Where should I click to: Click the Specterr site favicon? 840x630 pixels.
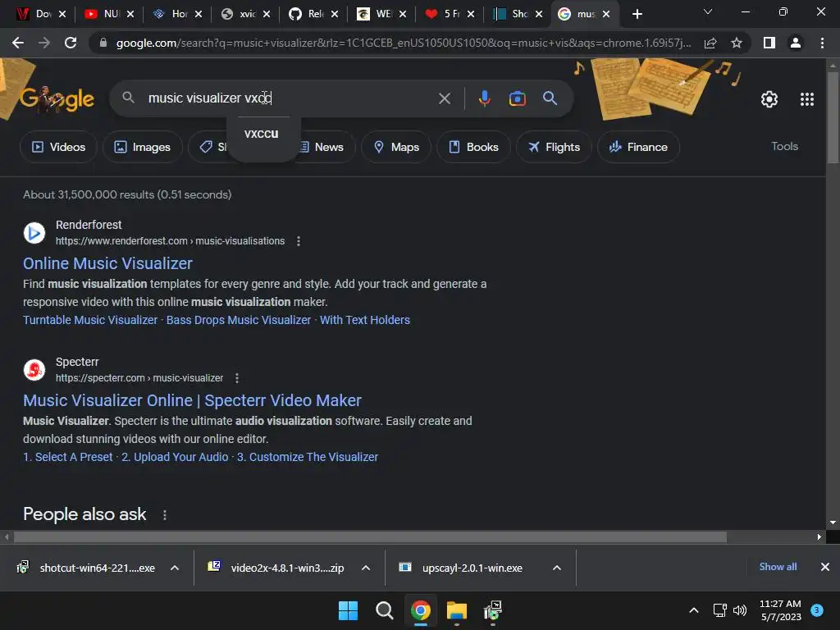click(x=34, y=370)
